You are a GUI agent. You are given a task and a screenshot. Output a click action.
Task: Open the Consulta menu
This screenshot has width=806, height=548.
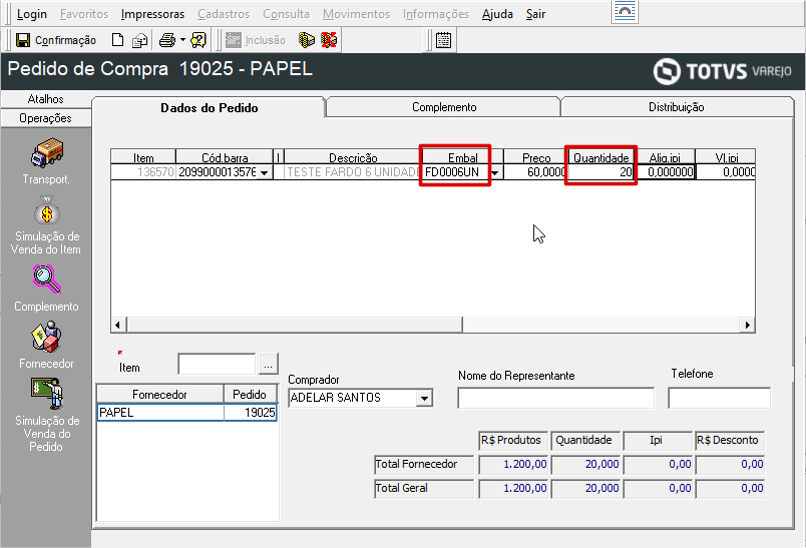click(x=286, y=14)
